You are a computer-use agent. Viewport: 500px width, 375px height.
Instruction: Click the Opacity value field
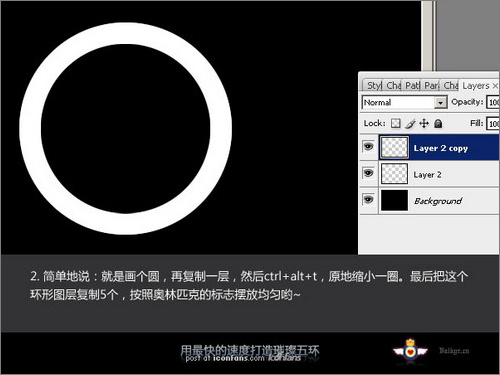pos(493,102)
